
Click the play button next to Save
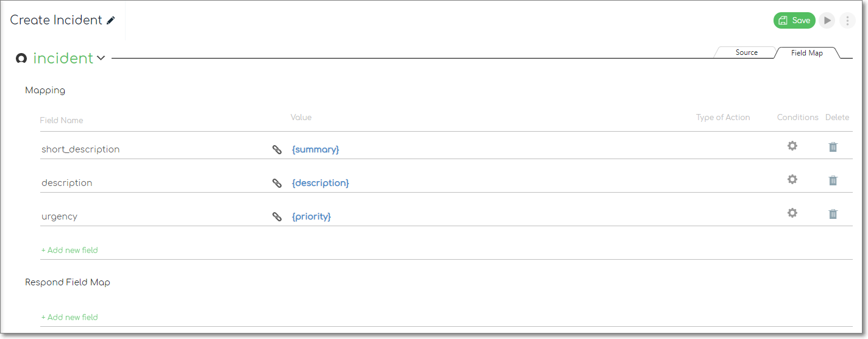pos(827,21)
